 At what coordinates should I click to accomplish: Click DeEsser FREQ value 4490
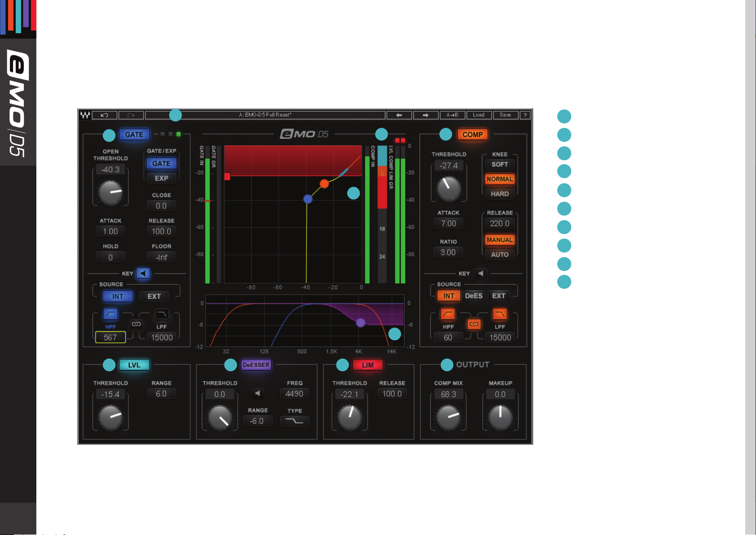[294, 394]
